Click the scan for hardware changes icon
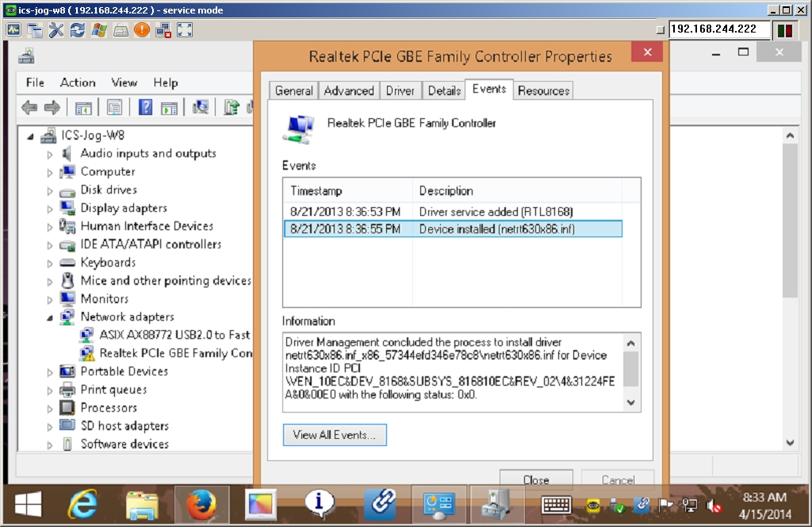 (x=201, y=107)
